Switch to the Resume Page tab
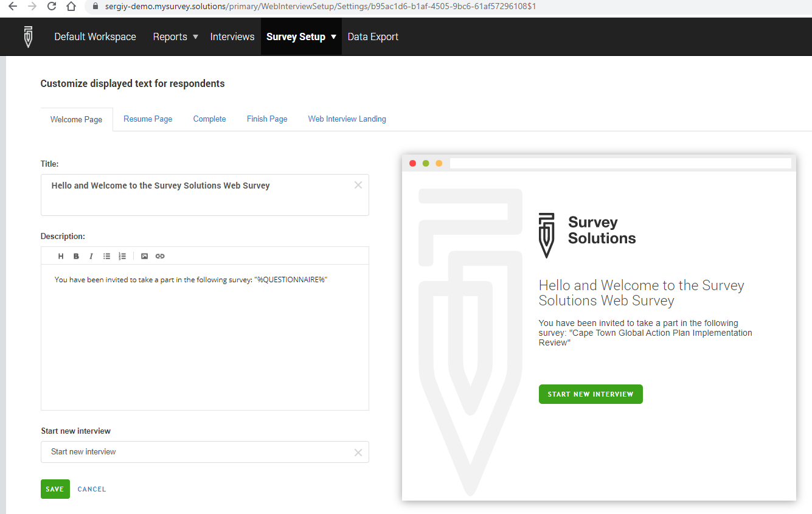 [148, 119]
